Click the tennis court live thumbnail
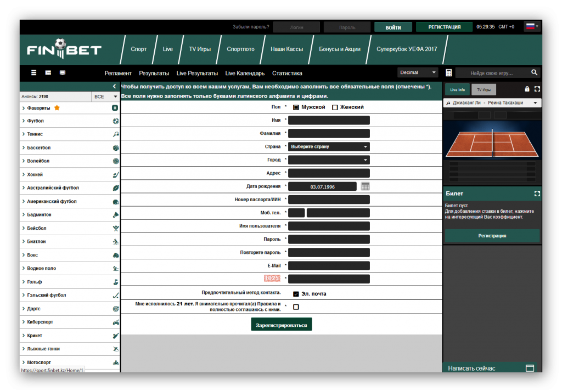This screenshot has width=562, height=392. pos(492,140)
